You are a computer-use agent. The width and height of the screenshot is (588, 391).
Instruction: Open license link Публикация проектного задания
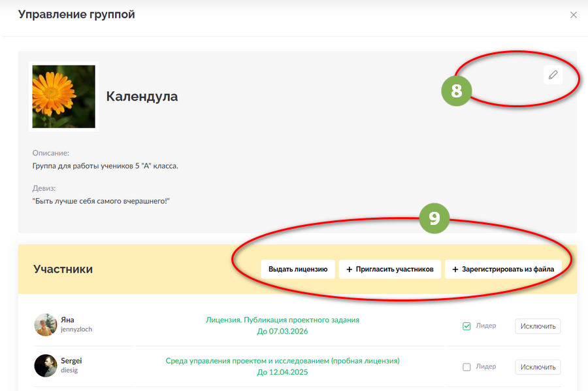[x=282, y=320]
